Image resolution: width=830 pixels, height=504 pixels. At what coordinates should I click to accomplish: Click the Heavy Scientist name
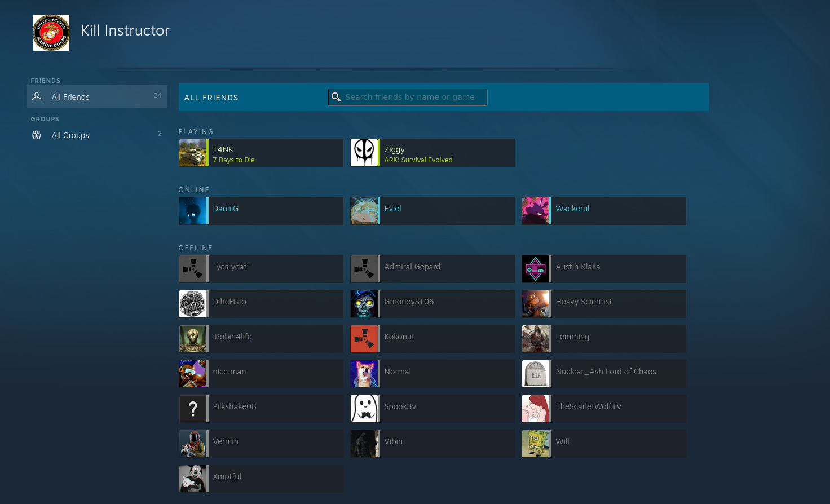point(584,302)
